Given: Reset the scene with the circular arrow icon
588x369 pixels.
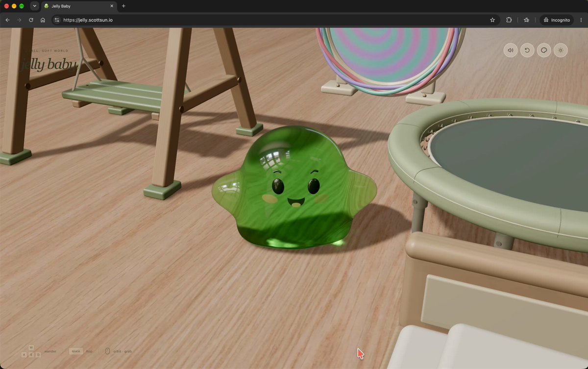Looking at the screenshot, I should point(527,50).
